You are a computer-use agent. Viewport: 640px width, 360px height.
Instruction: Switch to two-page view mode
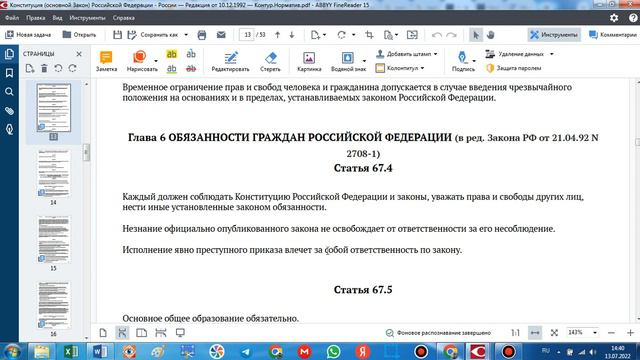(x=142, y=333)
